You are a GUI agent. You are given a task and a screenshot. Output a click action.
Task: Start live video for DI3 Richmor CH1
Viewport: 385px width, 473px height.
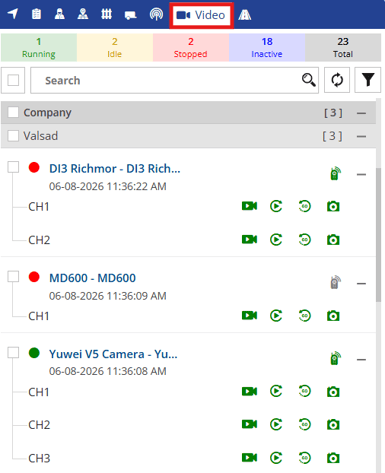tap(249, 206)
